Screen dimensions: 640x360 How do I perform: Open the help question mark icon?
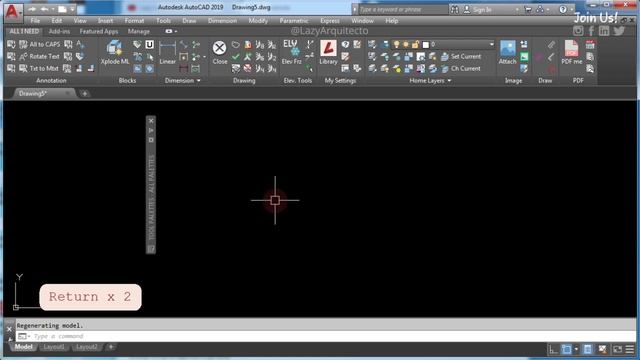(563, 9)
